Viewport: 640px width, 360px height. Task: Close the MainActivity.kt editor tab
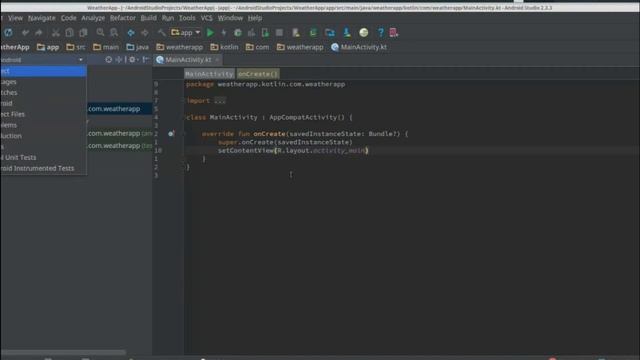pyautogui.click(x=218, y=60)
